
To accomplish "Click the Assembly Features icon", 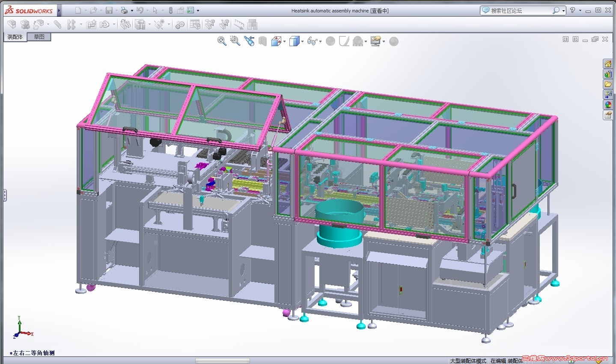I will click(x=140, y=25).
